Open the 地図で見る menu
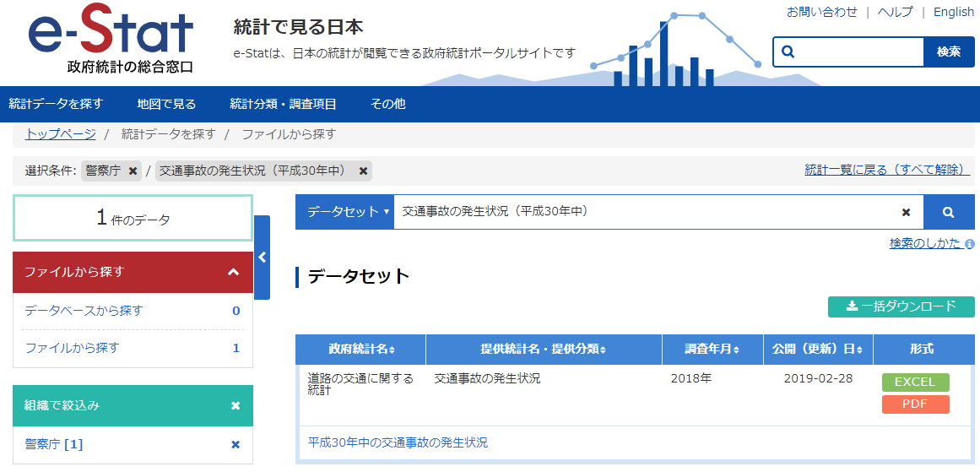The image size is (980, 472). coord(166,104)
